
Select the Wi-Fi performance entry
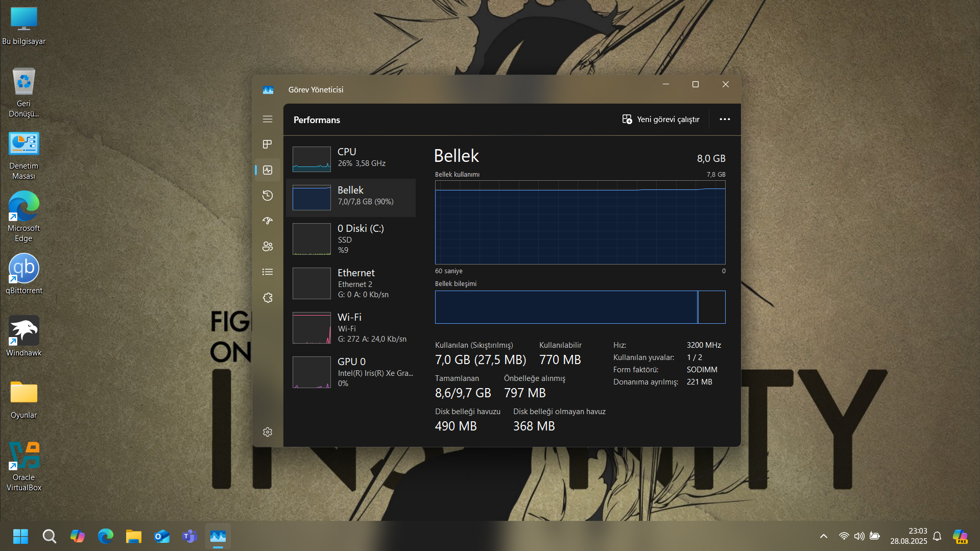[x=351, y=327]
